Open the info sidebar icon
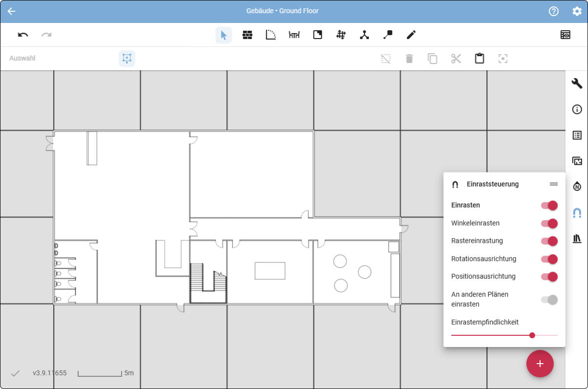The height and width of the screenshot is (389, 588). click(577, 109)
